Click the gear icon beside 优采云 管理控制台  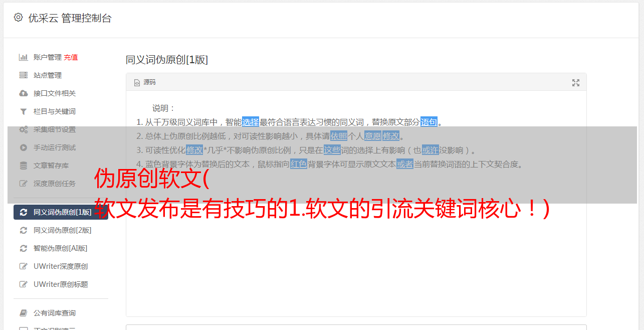18,18
